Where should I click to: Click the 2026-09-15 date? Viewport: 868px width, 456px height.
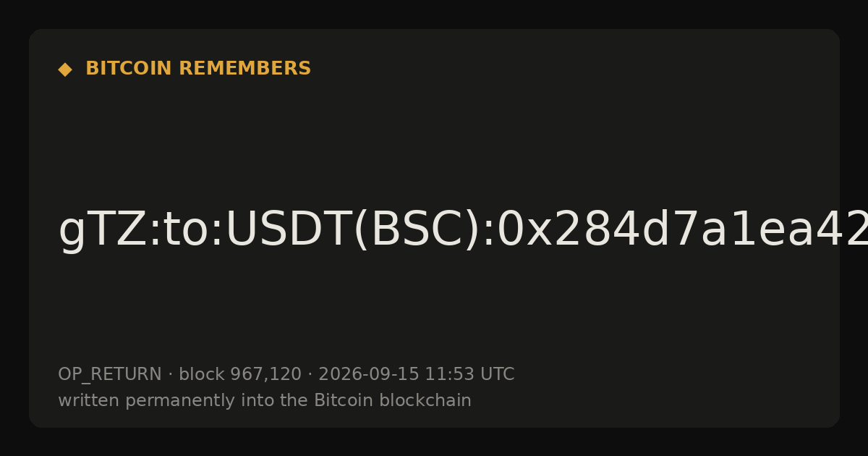tap(369, 375)
